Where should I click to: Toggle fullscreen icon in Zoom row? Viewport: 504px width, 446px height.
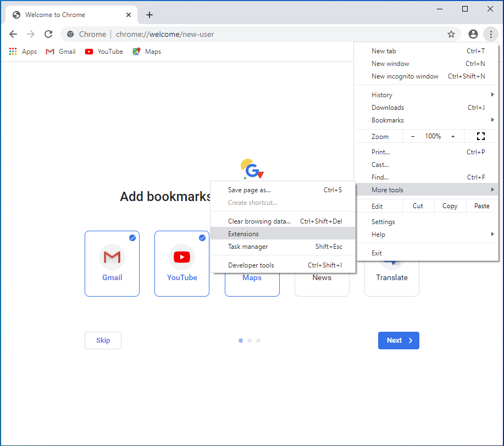point(481,136)
